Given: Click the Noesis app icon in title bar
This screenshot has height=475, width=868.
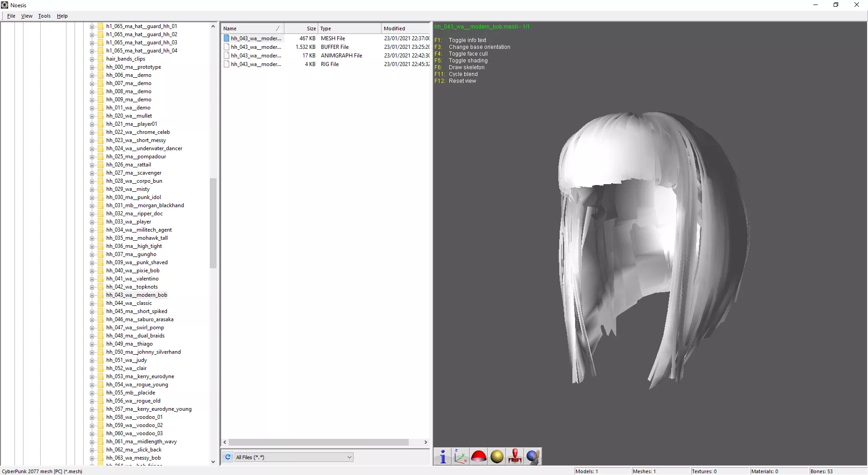Looking at the screenshot, I should tap(5, 5).
